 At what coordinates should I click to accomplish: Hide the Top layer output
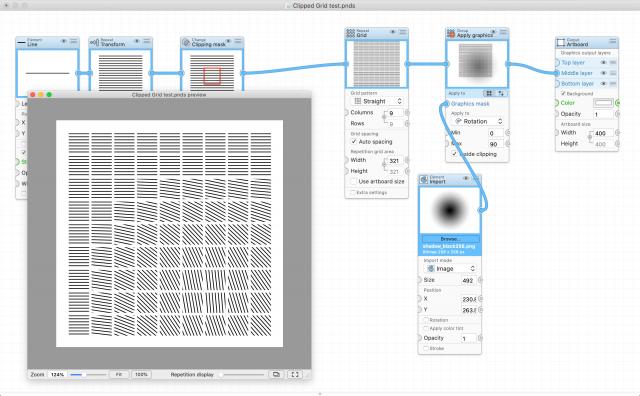(603, 62)
